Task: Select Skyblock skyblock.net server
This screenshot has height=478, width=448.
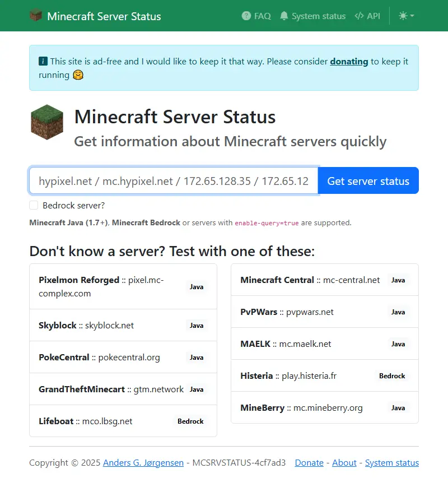Action: tap(123, 325)
